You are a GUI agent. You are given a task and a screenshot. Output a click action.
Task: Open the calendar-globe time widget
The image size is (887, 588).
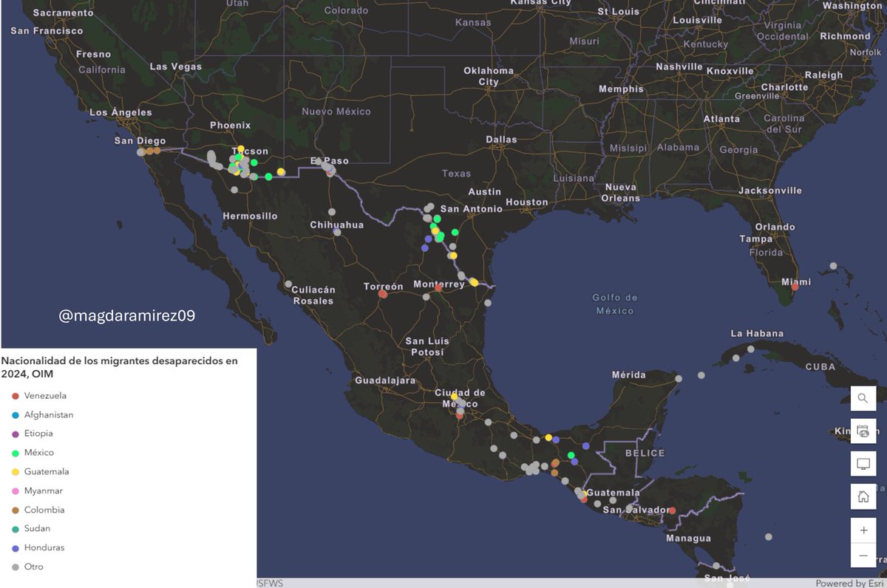point(863,431)
